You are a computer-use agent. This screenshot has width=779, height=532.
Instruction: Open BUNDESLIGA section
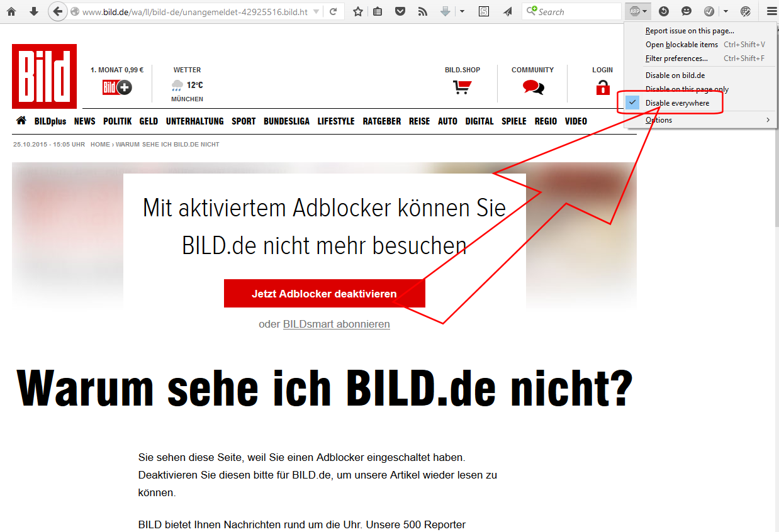pos(286,121)
